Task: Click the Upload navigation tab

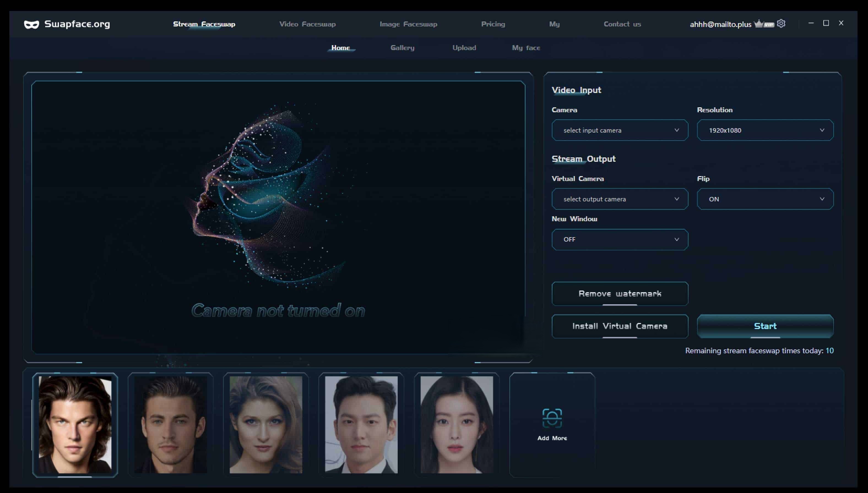Action: click(463, 48)
